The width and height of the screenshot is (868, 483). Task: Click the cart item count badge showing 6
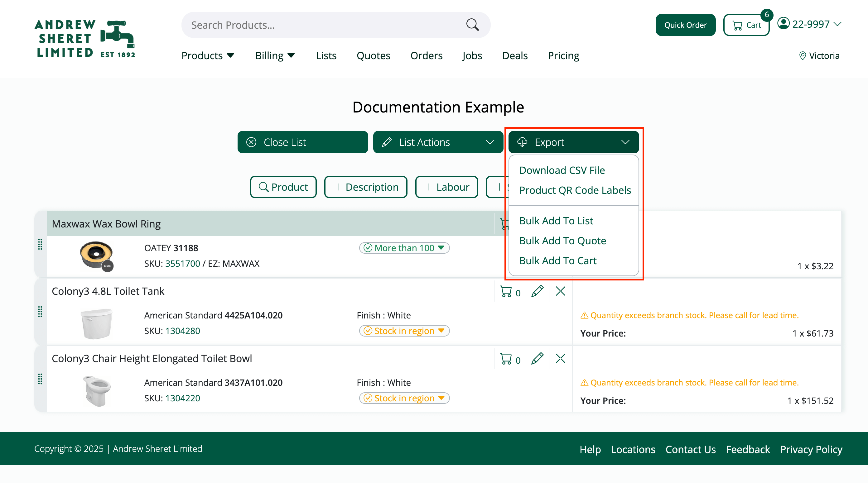[x=767, y=15]
